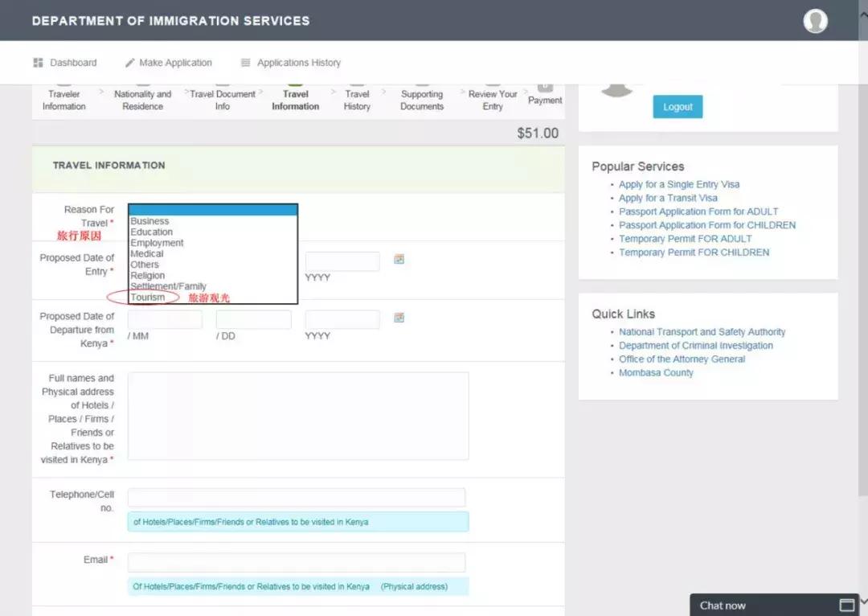This screenshot has width=868, height=616.
Task: Go to Nationality and Residence step
Action: (x=143, y=100)
